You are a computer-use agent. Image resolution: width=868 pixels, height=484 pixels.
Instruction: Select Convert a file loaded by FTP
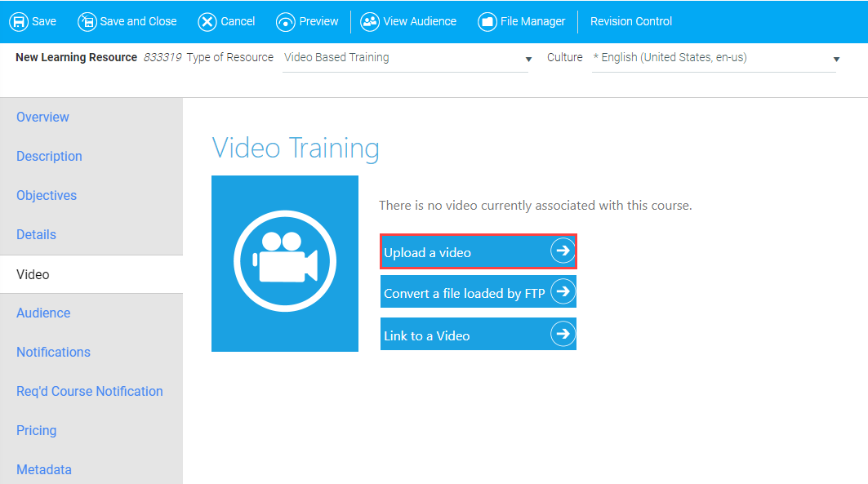click(465, 293)
